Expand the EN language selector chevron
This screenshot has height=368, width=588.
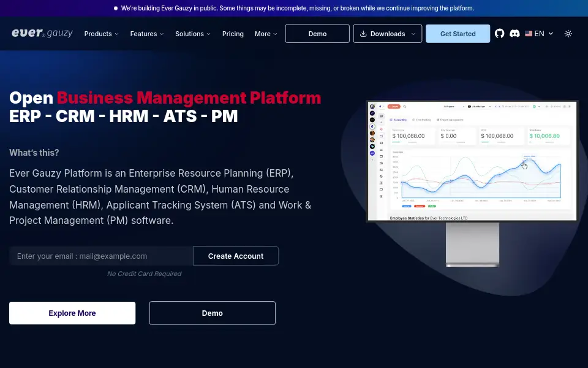tap(551, 33)
